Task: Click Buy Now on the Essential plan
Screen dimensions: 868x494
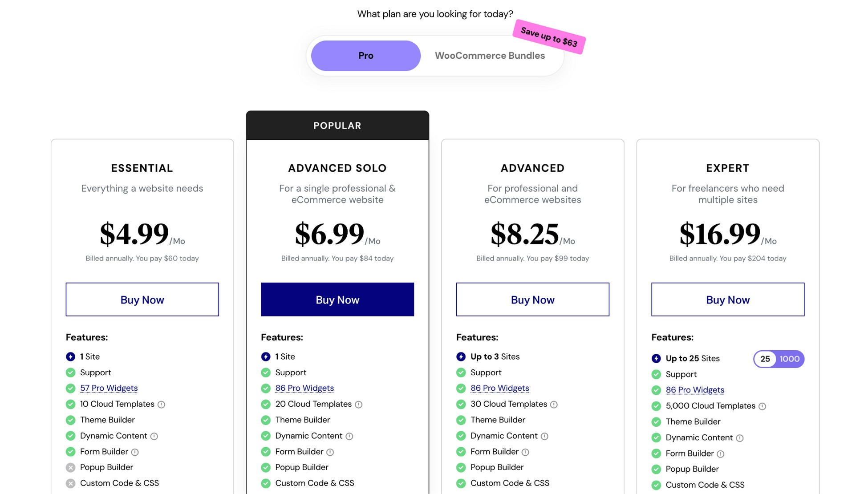Action: pyautogui.click(x=142, y=300)
